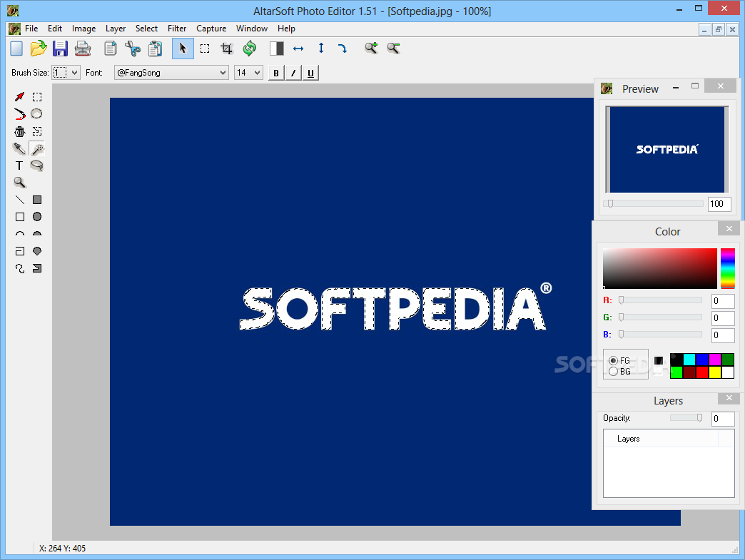Select the arrow pointer toolbar button
The width and height of the screenshot is (745, 560).
tap(183, 49)
